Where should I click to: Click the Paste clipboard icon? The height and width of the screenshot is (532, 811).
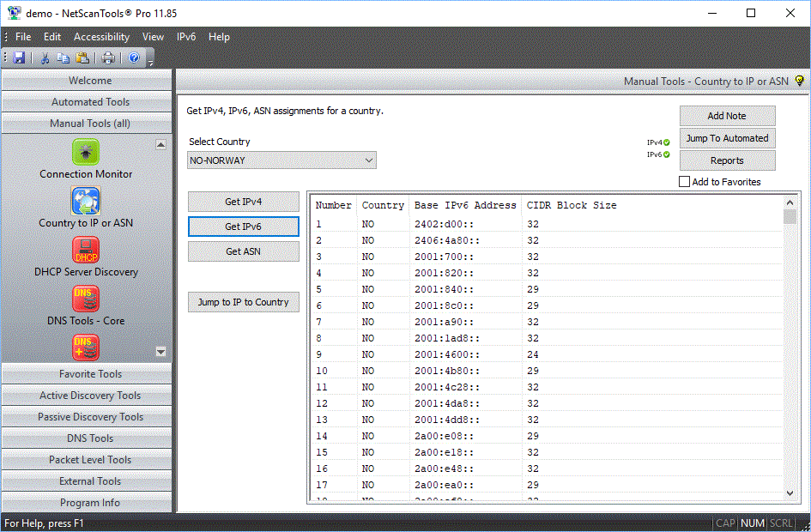point(82,57)
